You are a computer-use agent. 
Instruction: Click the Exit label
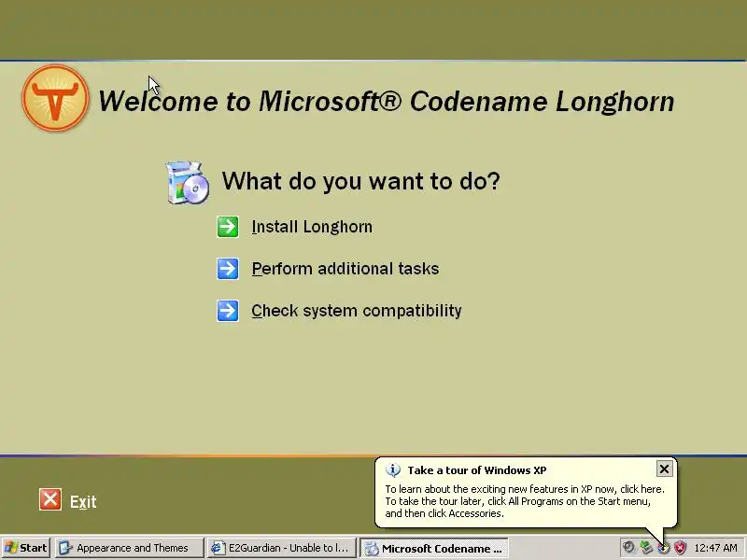tap(83, 501)
